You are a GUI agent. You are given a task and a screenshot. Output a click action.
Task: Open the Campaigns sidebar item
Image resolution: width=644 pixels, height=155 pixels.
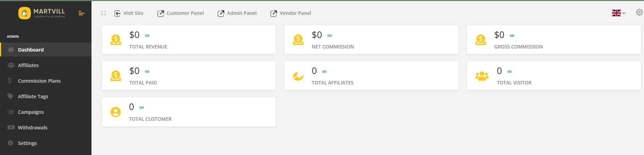pyautogui.click(x=31, y=112)
